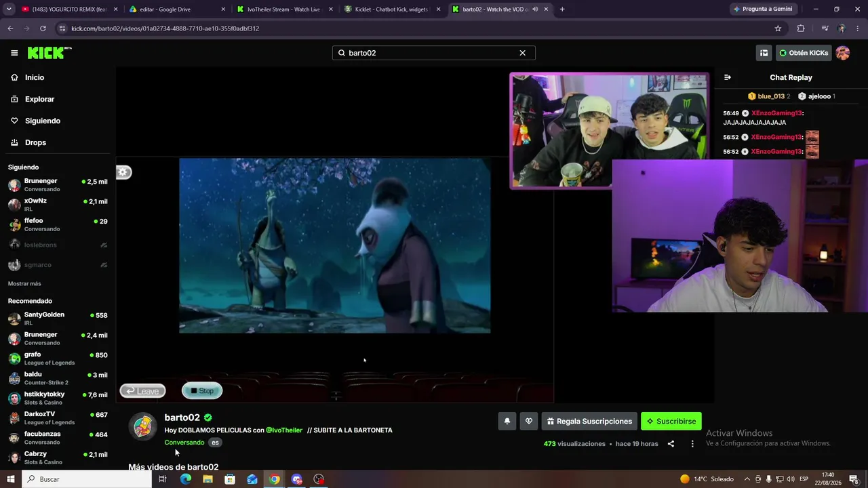
Task: Click the KICK logo in the header
Action: [50, 53]
